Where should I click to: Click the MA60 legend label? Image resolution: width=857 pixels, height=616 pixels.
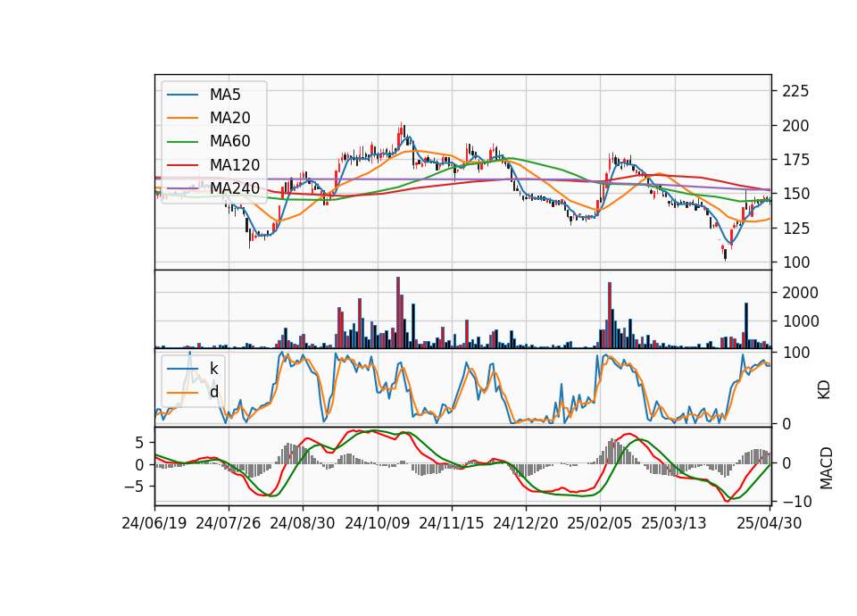pyautogui.click(x=229, y=141)
